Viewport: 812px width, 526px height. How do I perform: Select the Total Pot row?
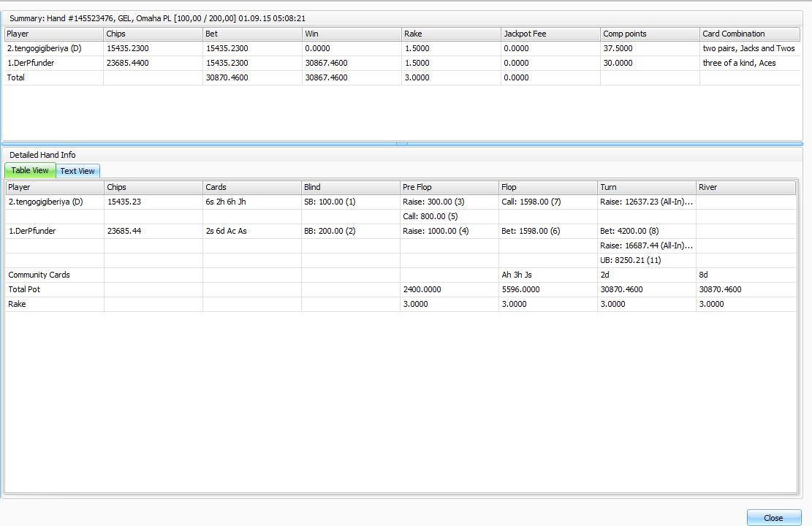(24, 289)
